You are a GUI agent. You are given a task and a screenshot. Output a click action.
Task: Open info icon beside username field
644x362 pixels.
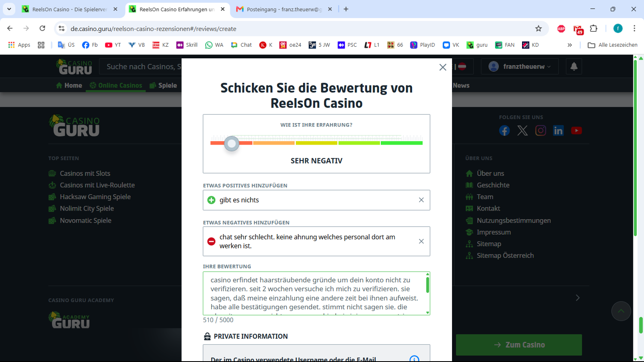(414, 359)
